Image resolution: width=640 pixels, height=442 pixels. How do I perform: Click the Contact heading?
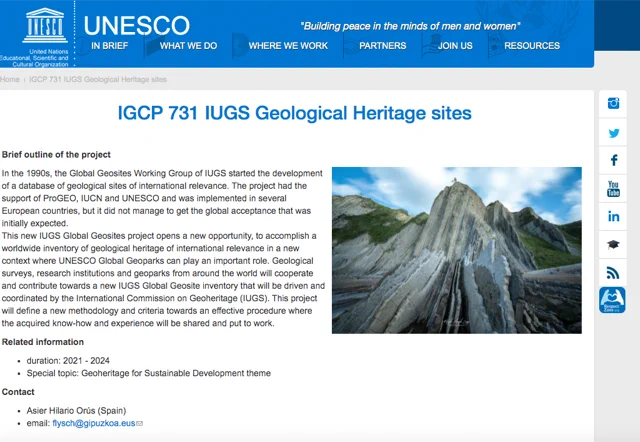[18, 392]
